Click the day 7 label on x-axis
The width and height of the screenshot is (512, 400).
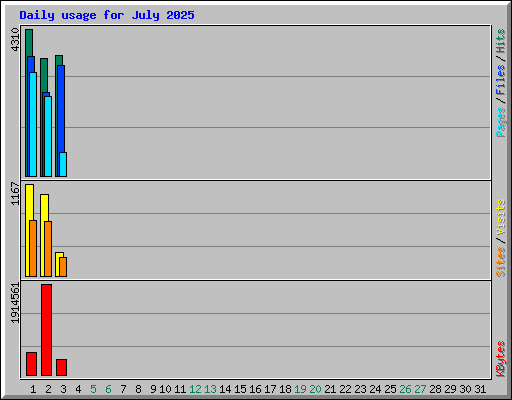click(123, 389)
